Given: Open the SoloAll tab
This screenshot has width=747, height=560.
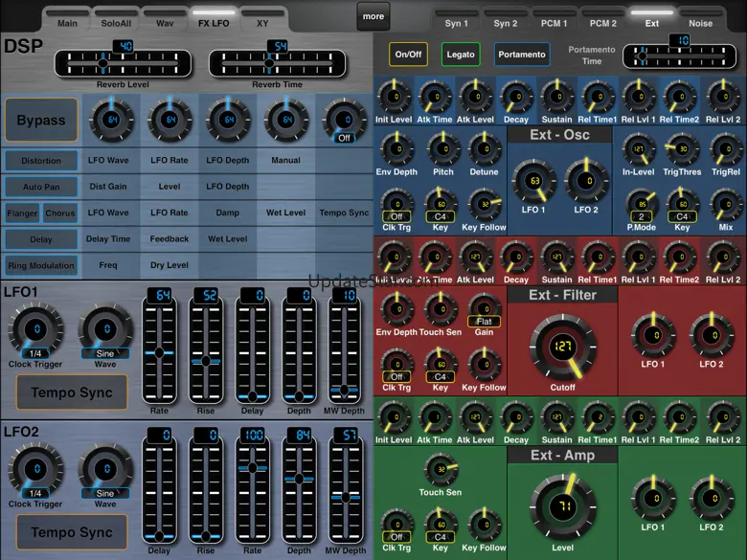Looking at the screenshot, I should pos(116,19).
